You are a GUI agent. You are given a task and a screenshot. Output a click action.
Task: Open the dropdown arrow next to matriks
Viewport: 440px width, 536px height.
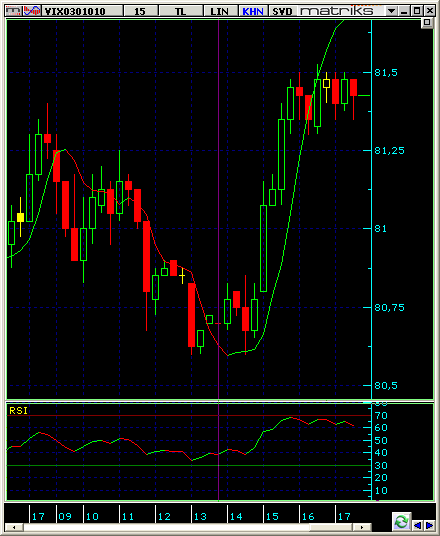tap(391, 11)
